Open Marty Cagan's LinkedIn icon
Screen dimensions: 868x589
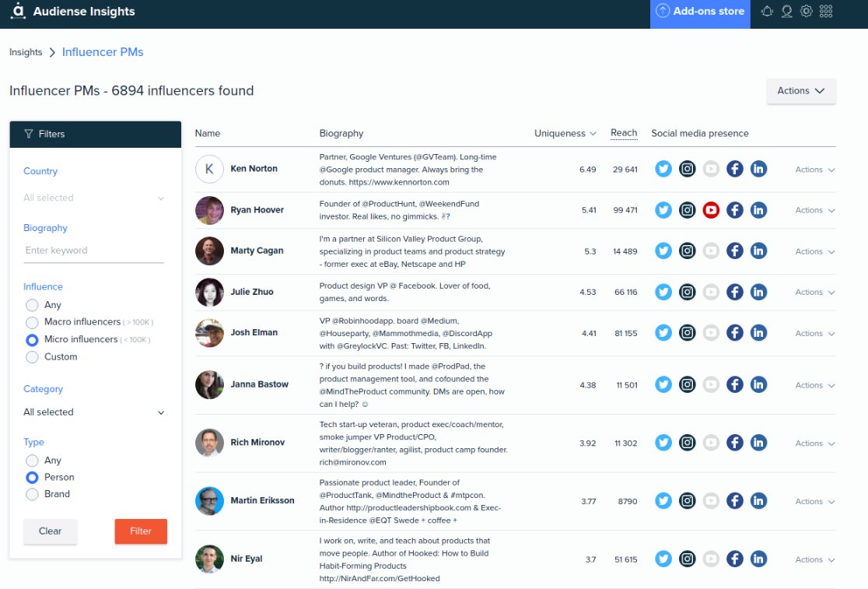(x=758, y=251)
